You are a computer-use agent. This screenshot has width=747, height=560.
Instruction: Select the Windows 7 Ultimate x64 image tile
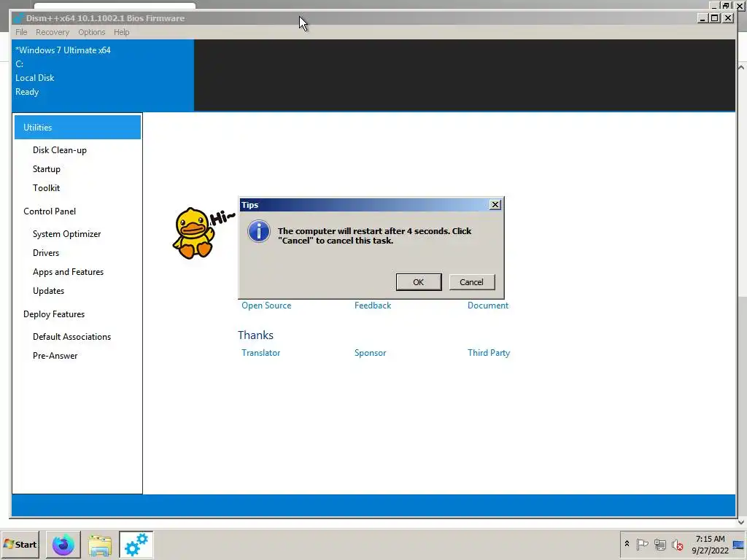coord(103,75)
